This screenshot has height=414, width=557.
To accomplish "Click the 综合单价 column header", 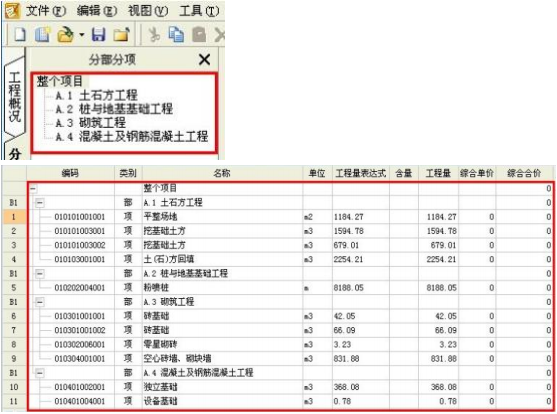I will click(477, 173).
